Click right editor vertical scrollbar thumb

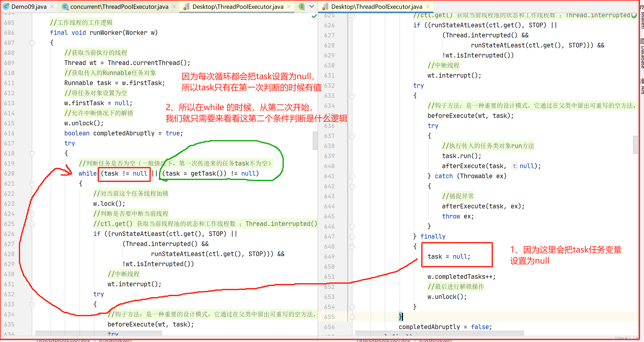(x=635, y=145)
